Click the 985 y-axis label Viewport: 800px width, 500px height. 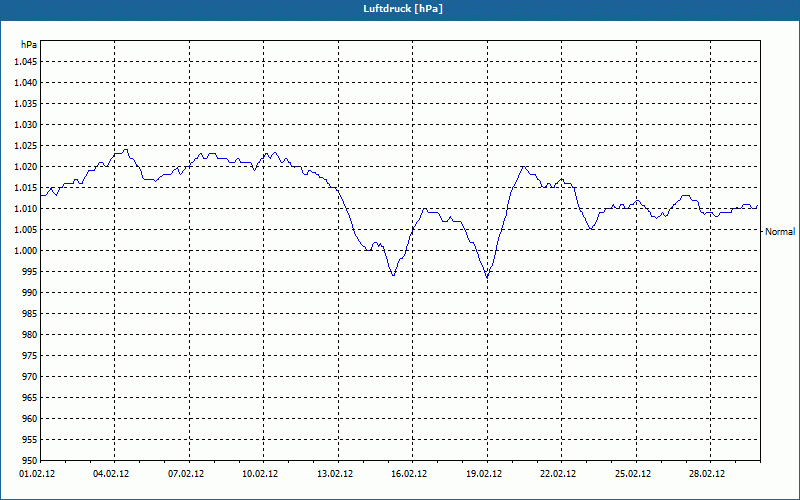tap(31, 314)
